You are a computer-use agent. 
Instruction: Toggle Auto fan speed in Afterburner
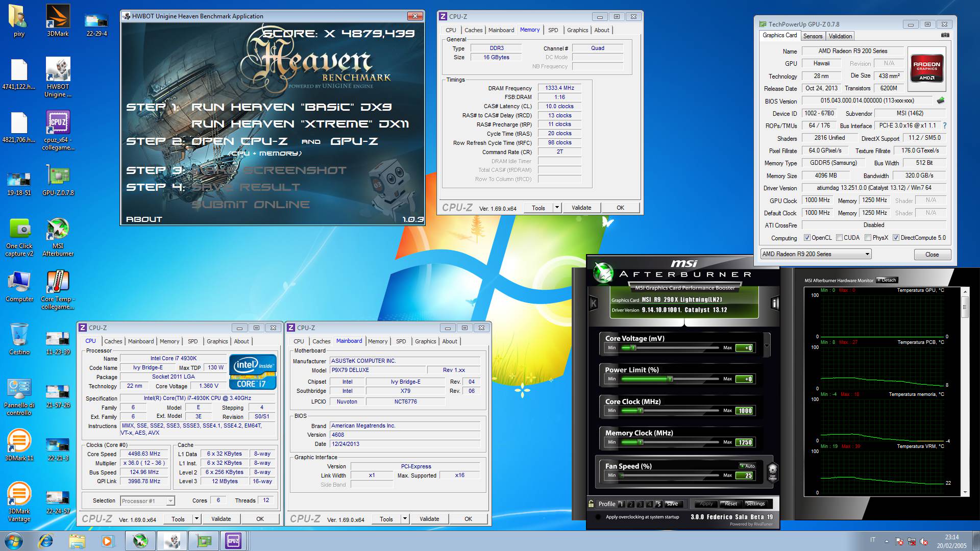click(747, 466)
